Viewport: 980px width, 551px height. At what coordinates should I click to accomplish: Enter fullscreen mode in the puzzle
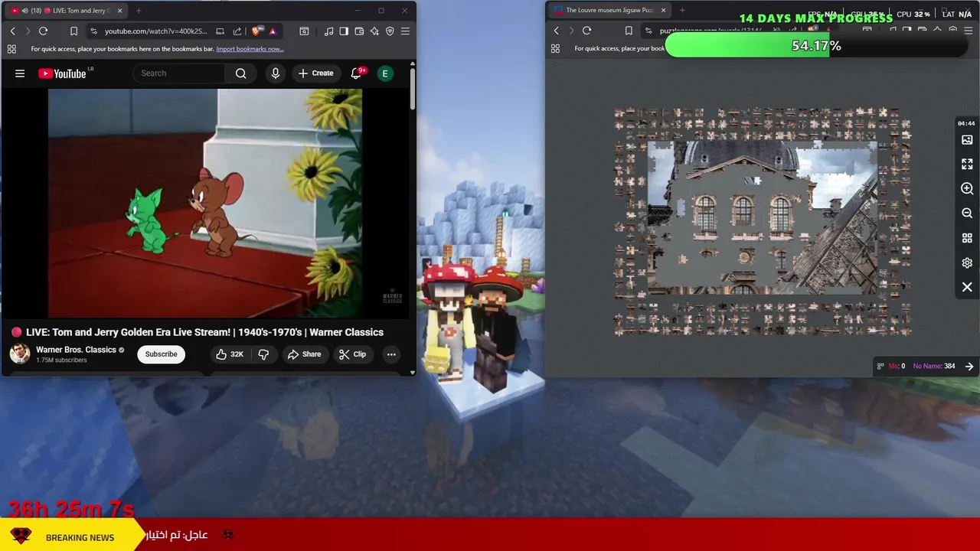click(x=967, y=165)
